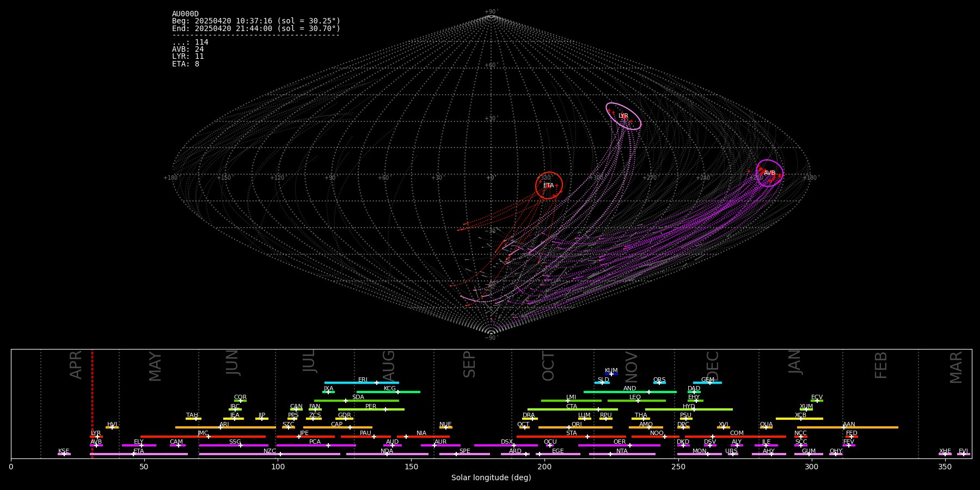Screen dimensions: 980x490
Task: Click the APR month label
Action: pos(76,365)
